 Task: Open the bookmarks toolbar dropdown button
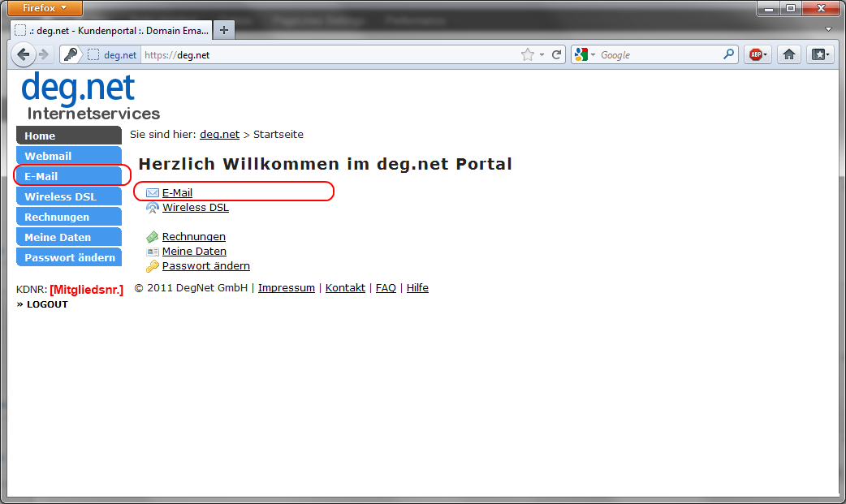820,55
